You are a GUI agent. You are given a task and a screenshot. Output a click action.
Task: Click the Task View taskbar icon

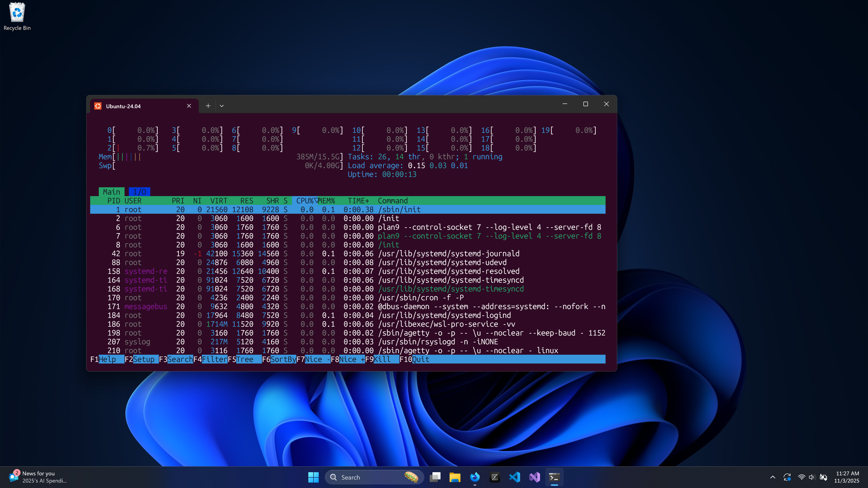435,477
